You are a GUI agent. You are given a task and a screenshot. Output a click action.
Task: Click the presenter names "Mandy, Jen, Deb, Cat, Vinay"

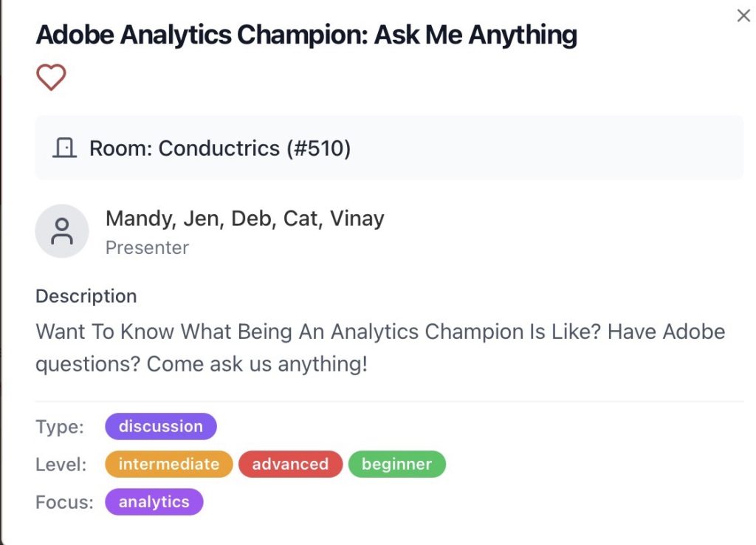point(244,219)
